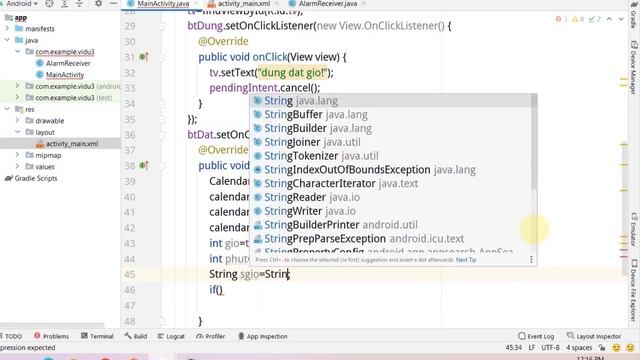Open the Android project view dropdown
The image size is (640, 360).
coord(22,4)
